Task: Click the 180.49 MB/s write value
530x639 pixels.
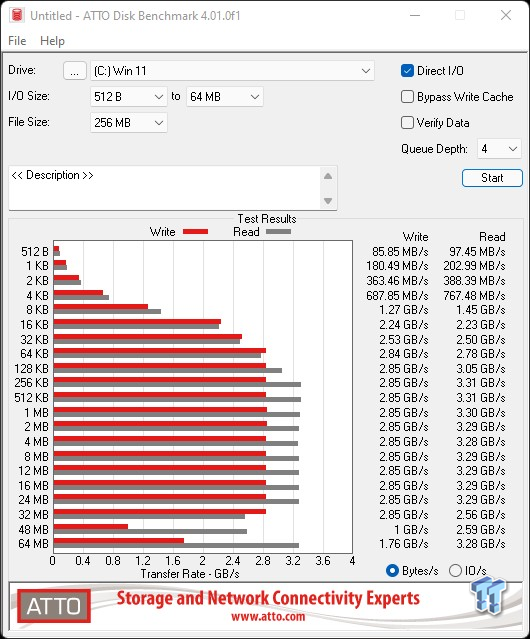Action: (397, 266)
